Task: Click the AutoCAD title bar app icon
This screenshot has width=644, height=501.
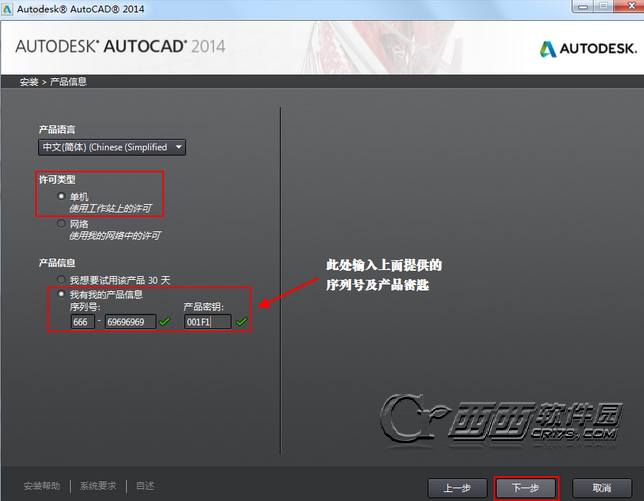Action: 7,9
